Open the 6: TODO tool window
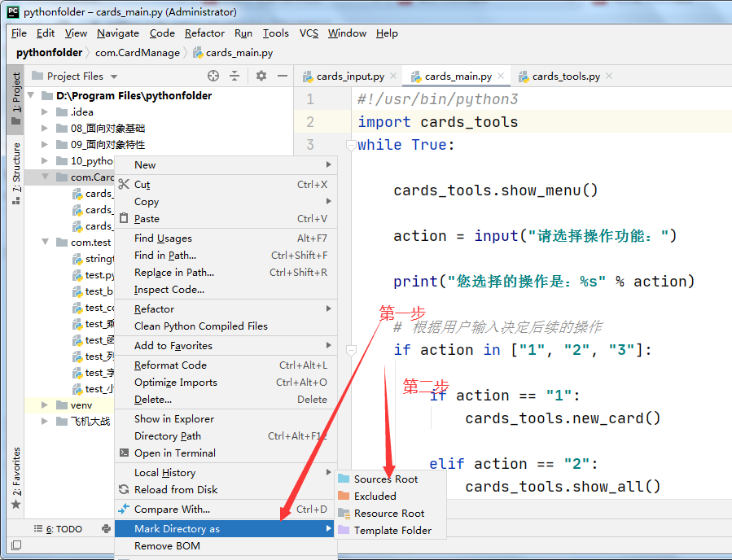The height and width of the screenshot is (560, 732). [58, 529]
